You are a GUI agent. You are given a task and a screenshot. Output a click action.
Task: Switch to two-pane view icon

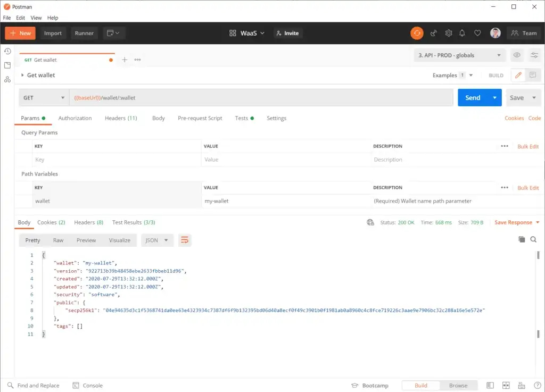point(506,386)
